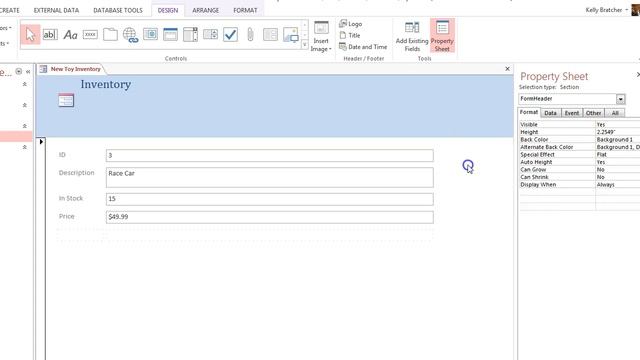
Task: Expand the full Controls gallery
Action: point(304,45)
